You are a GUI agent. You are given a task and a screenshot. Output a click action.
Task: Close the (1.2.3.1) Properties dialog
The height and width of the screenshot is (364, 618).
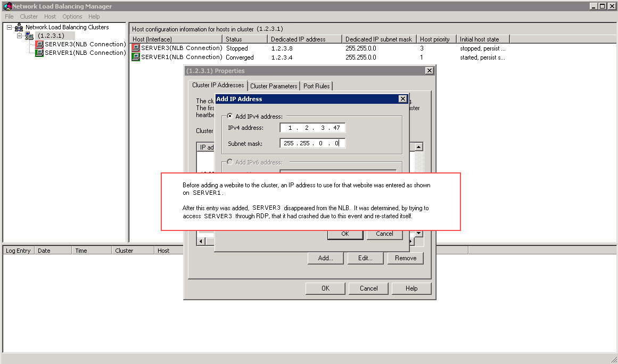coord(429,71)
